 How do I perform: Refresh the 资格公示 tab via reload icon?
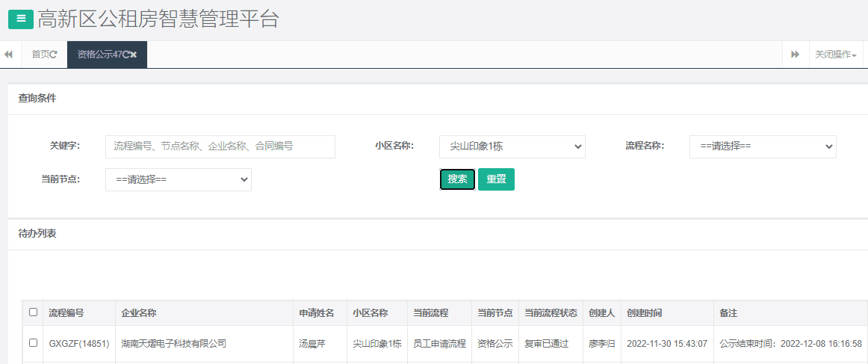pyautogui.click(x=126, y=55)
